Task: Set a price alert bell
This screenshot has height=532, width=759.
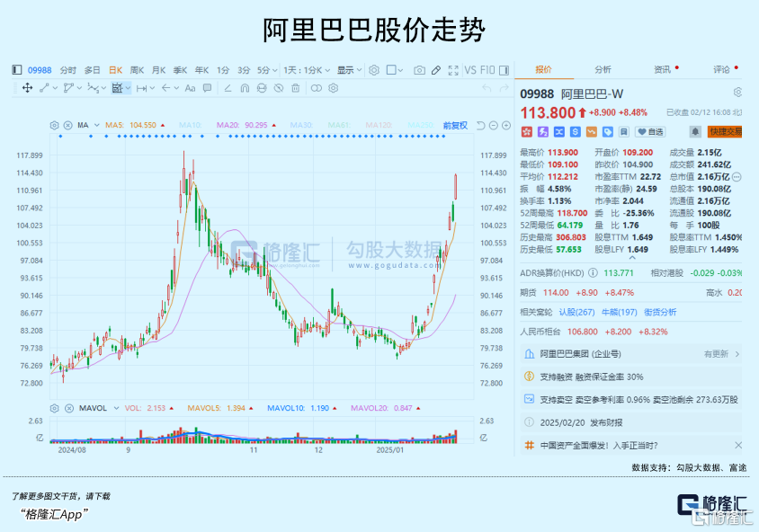Action: pos(695,131)
